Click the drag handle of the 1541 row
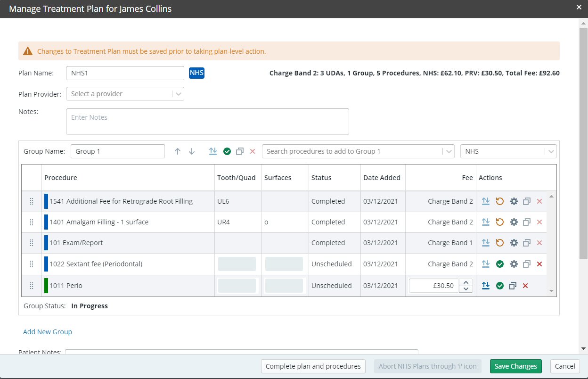 coord(32,201)
